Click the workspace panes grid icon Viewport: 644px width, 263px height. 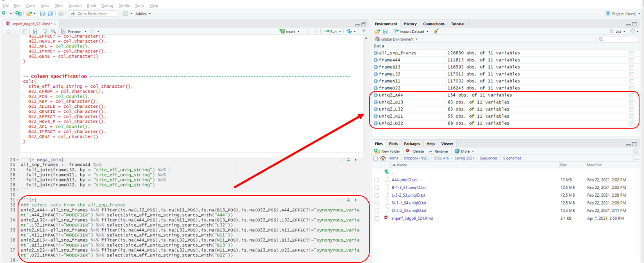[125, 14]
